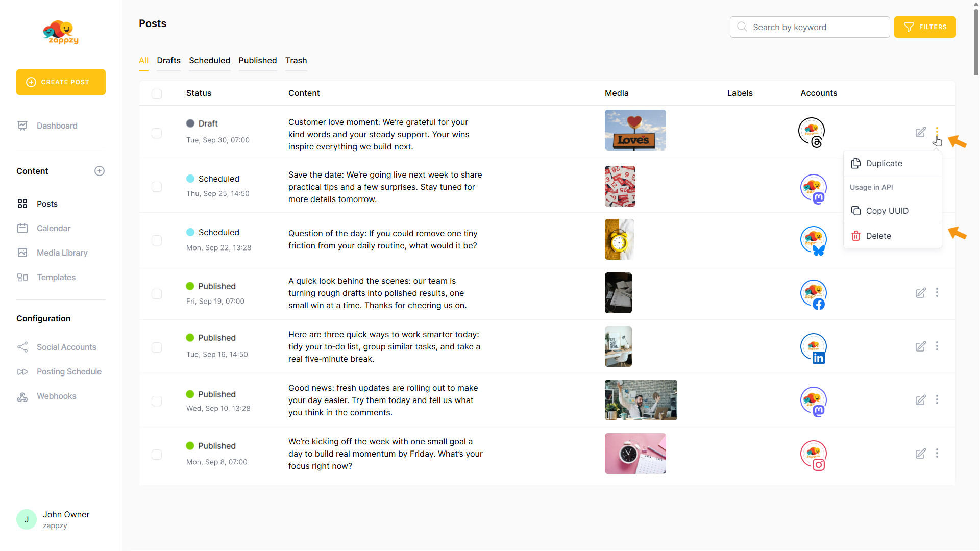
Task: Go to Webhooks in the sidebar
Action: pos(56,396)
